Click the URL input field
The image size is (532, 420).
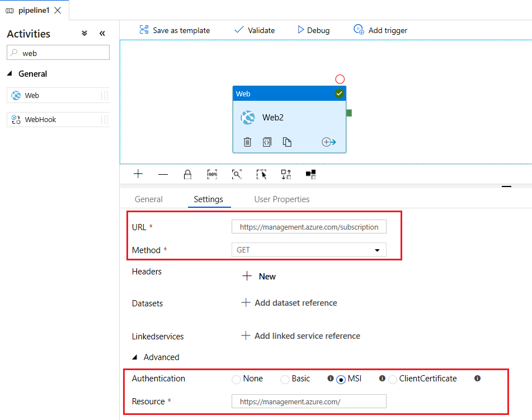(309, 226)
